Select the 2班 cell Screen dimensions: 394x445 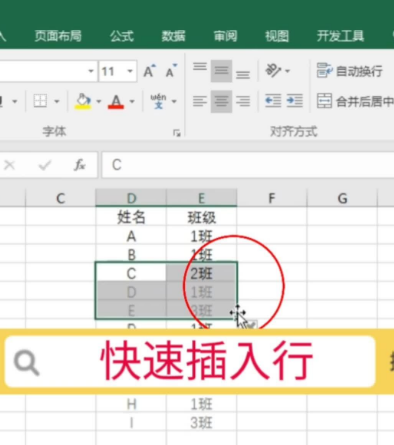tap(202, 274)
